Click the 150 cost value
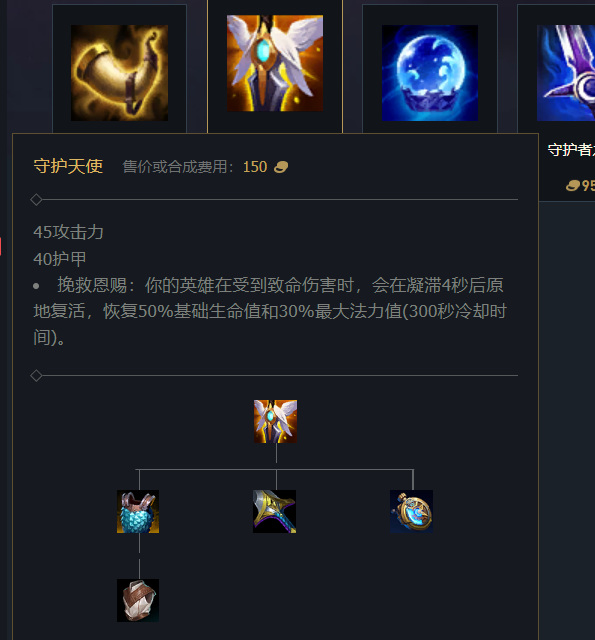 (255, 167)
